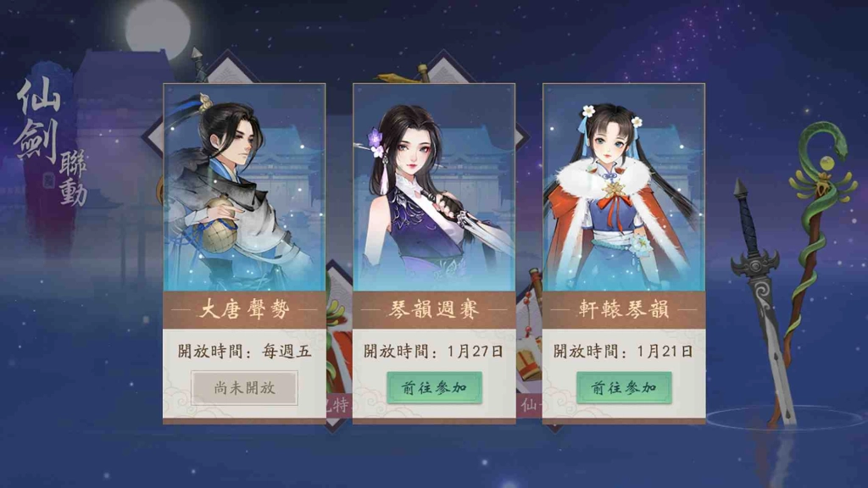Click the 仙劍聯動 calligraphy title
The height and width of the screenshot is (488, 868).
tap(51, 142)
